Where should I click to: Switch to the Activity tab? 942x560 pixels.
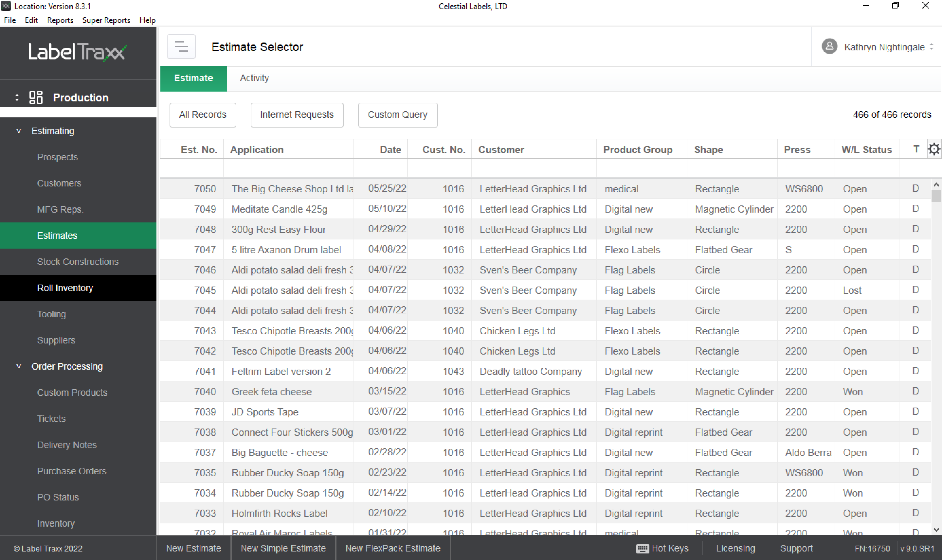coord(254,78)
